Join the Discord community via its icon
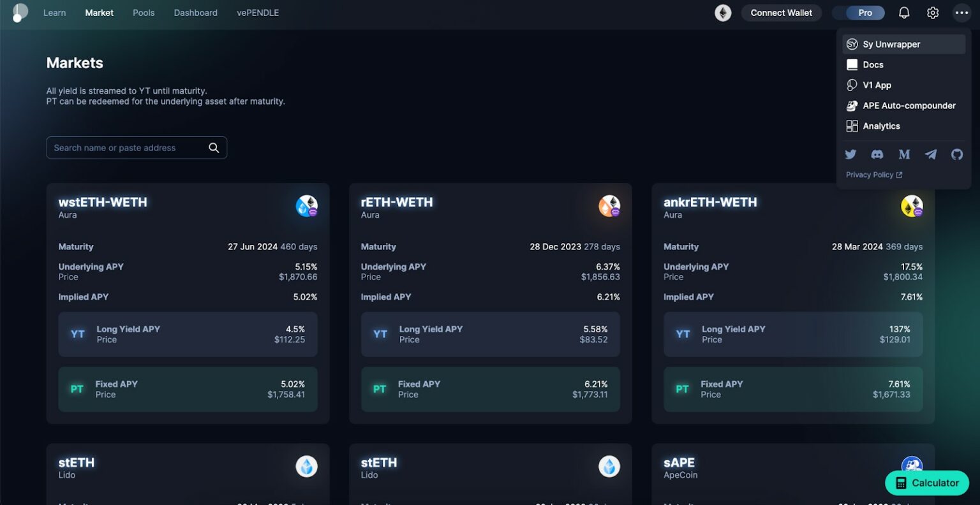Viewport: 980px width, 505px height. [x=877, y=154]
